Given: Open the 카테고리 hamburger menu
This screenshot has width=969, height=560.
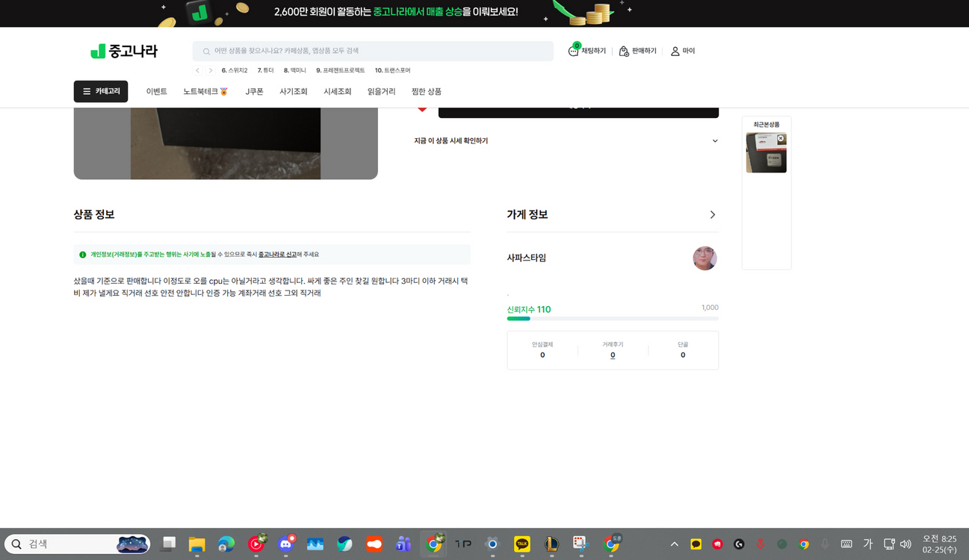Looking at the screenshot, I should coord(101,91).
